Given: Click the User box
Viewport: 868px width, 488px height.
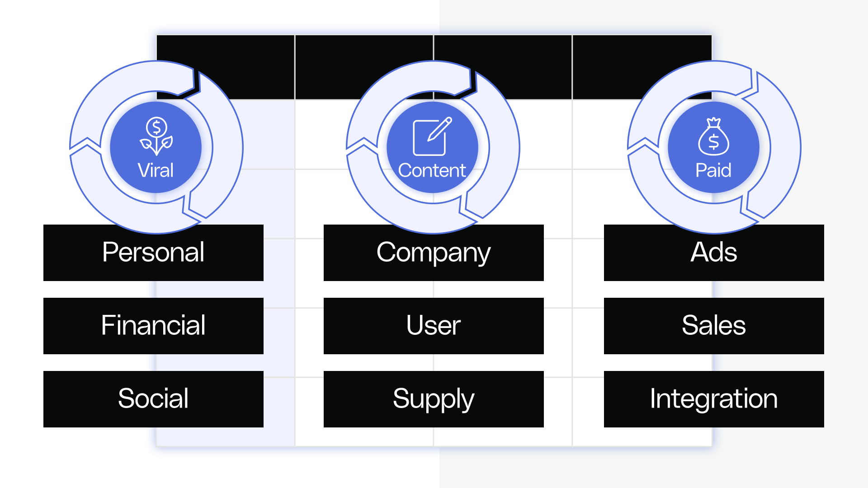Looking at the screenshot, I should pos(434,326).
